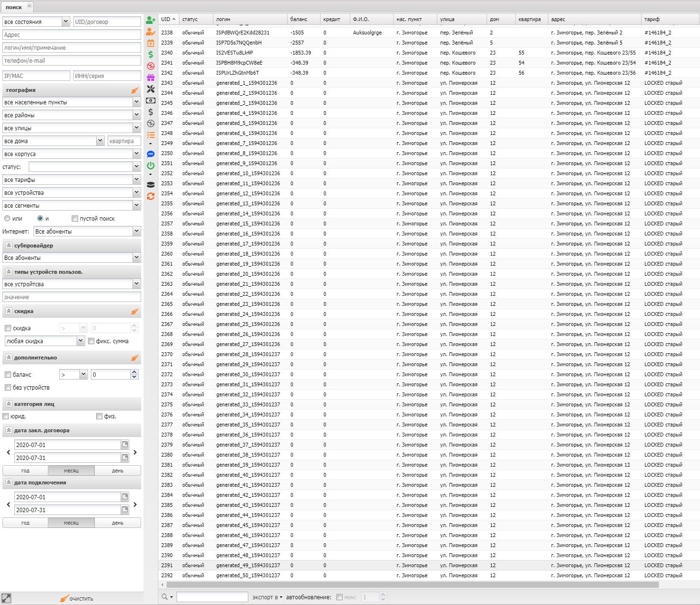Check the 'без устройств' checkbox

coord(8,388)
